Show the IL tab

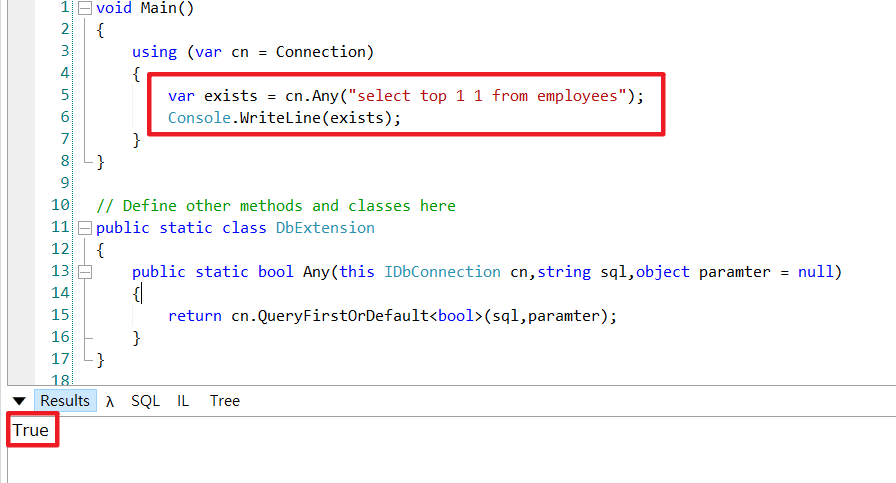pos(183,401)
